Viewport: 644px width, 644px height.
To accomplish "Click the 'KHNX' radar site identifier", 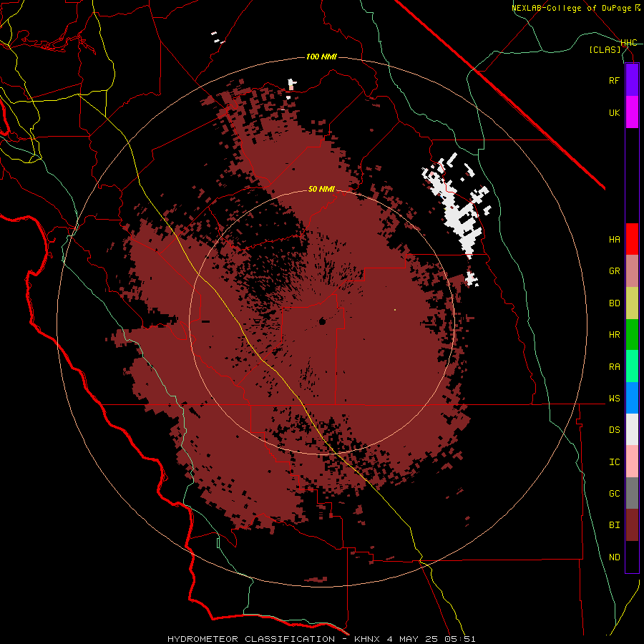I will pos(368,639).
